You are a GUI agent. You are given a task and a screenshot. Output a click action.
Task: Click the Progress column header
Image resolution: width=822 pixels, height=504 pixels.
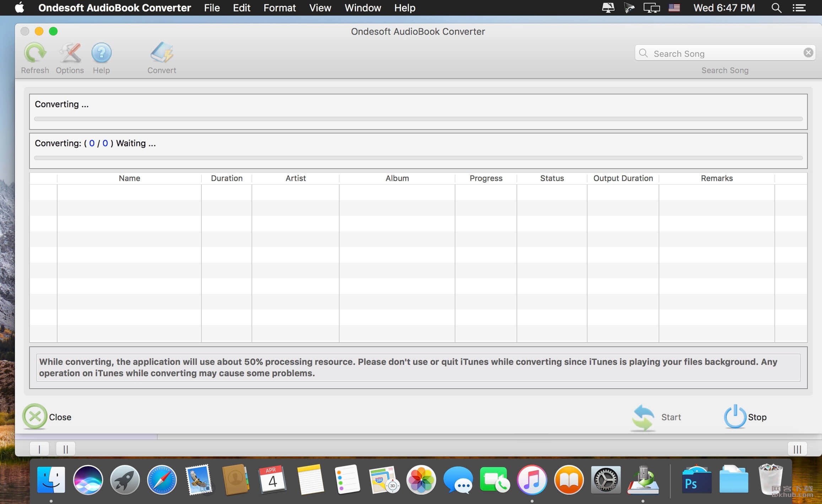[x=486, y=178]
